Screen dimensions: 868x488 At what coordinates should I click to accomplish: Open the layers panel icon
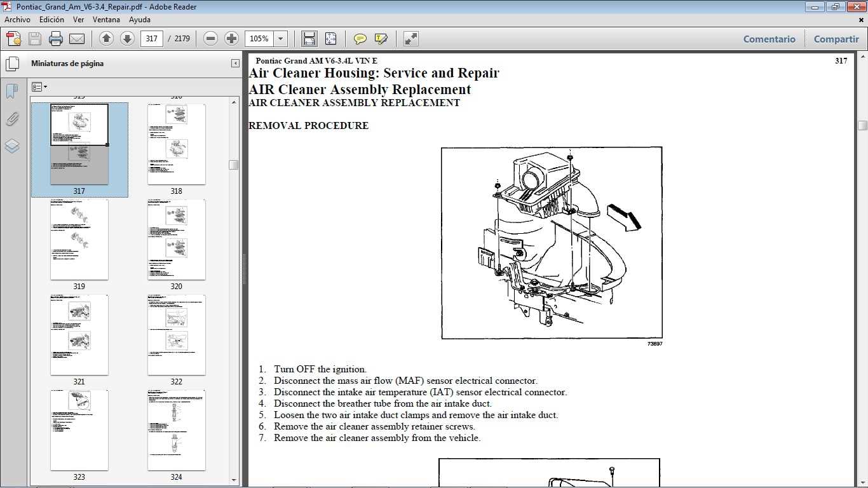tap(12, 146)
